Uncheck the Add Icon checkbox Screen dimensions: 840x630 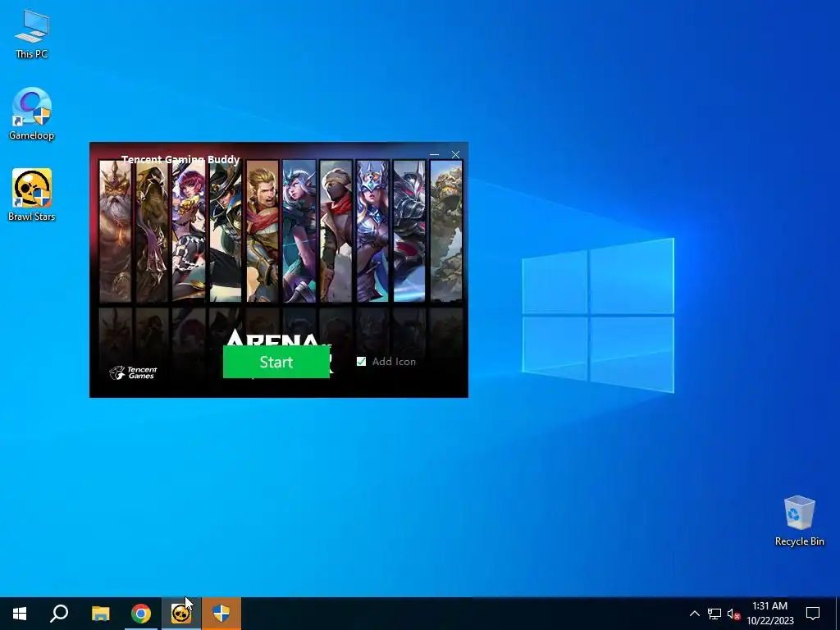(361, 362)
